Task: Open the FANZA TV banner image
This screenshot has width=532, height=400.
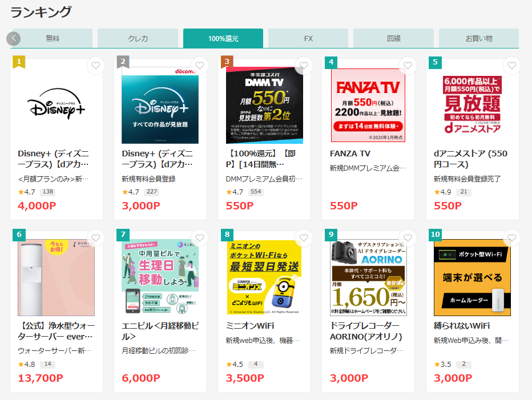Action: (368, 105)
